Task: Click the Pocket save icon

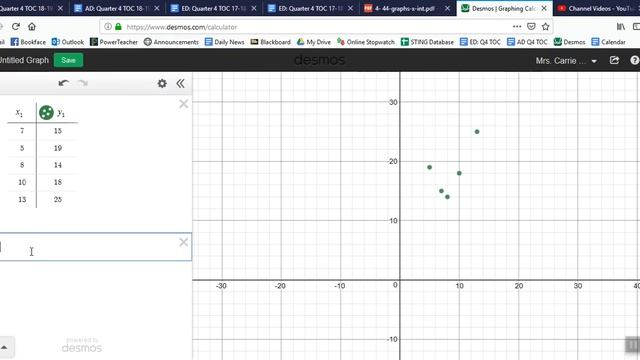Action: pyautogui.click(x=531, y=27)
